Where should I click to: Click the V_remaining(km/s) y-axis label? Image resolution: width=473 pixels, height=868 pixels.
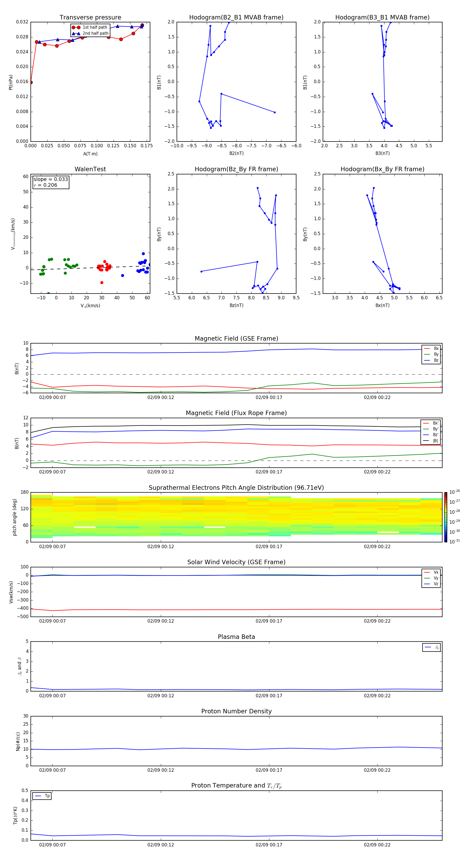[13, 234]
